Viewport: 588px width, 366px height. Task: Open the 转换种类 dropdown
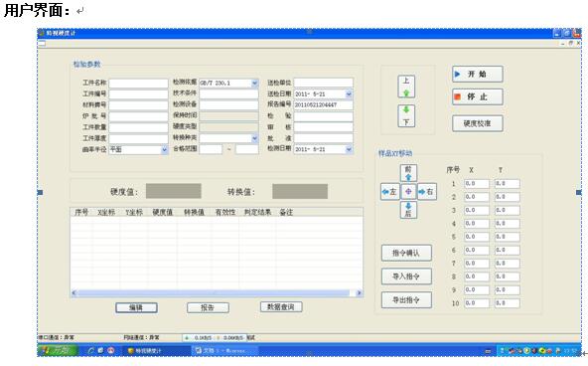click(254, 138)
